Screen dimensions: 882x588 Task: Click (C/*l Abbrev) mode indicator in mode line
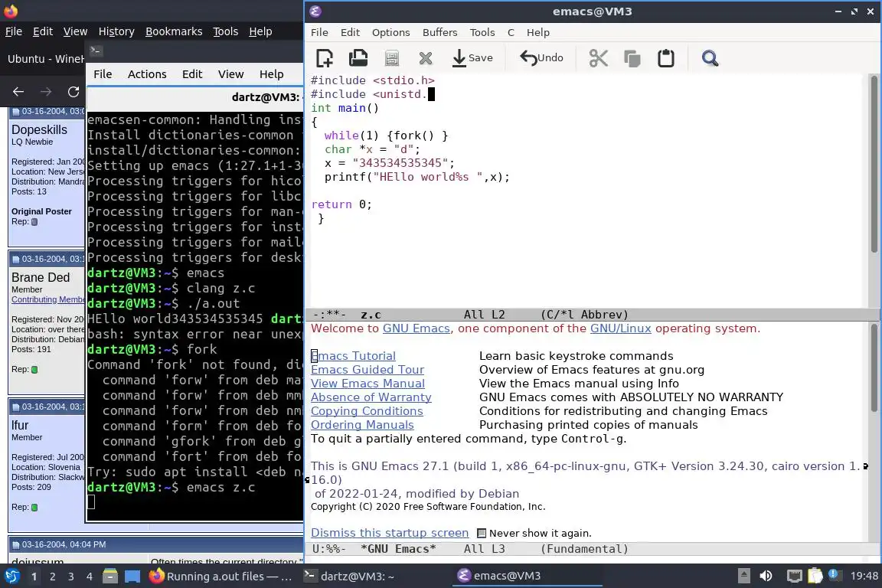(x=584, y=315)
